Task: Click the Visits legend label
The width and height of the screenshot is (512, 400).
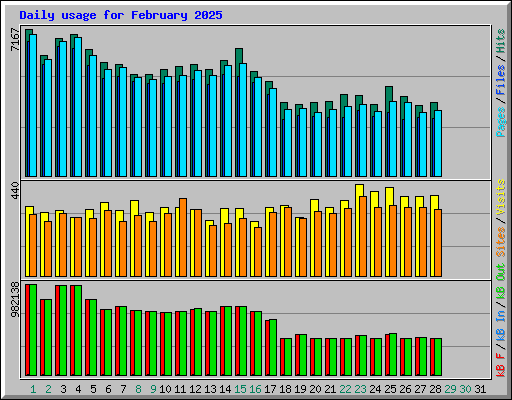Action: pos(501,197)
